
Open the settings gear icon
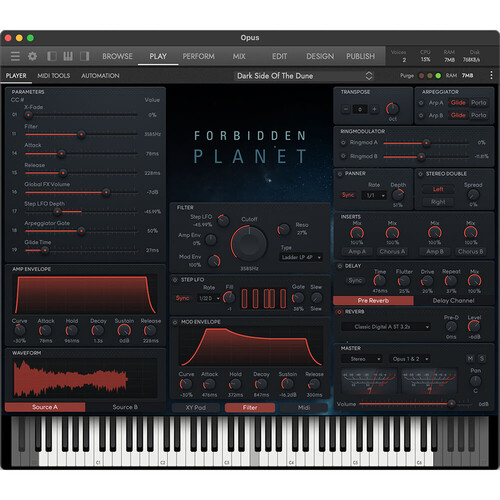pos(32,56)
